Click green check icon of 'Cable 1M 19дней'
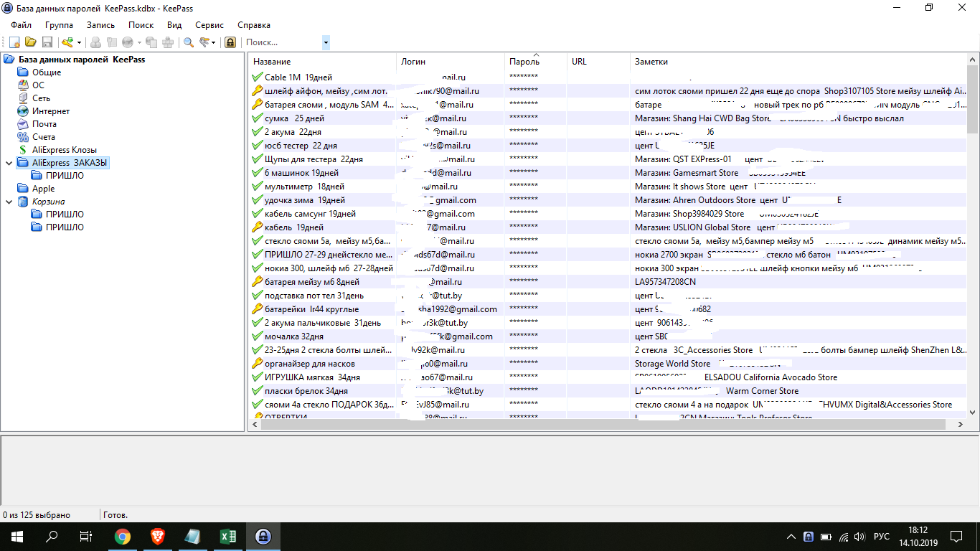Viewport: 980px width, 551px height. click(258, 77)
